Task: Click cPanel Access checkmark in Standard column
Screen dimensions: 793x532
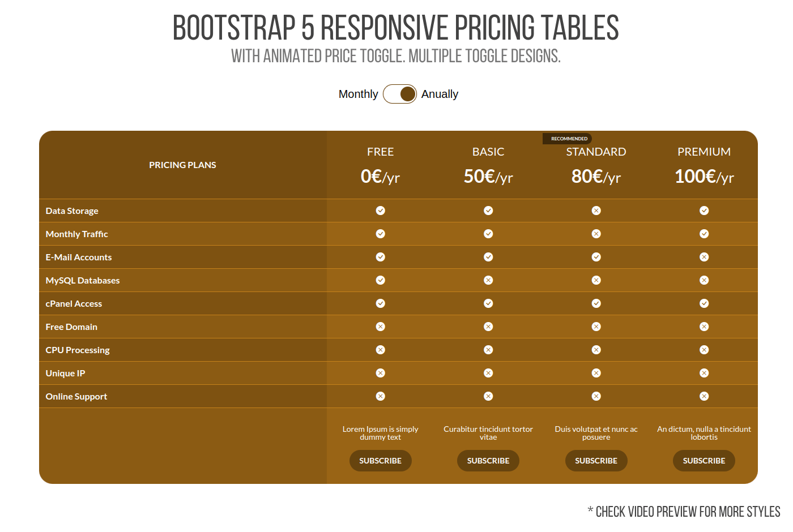Action: 596,303
